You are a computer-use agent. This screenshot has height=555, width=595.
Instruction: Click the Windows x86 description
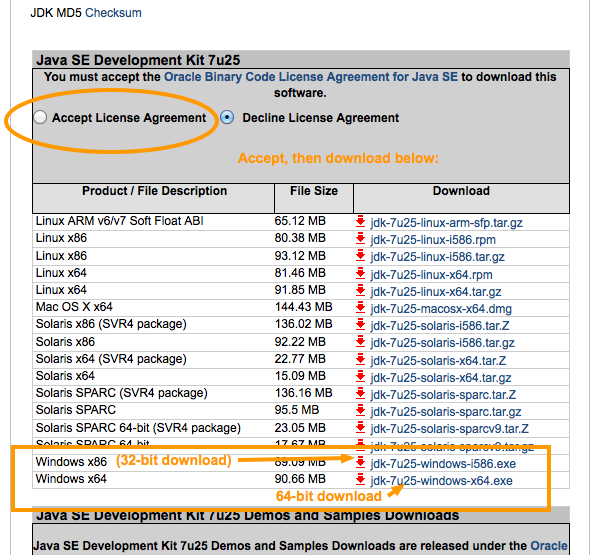(71, 462)
